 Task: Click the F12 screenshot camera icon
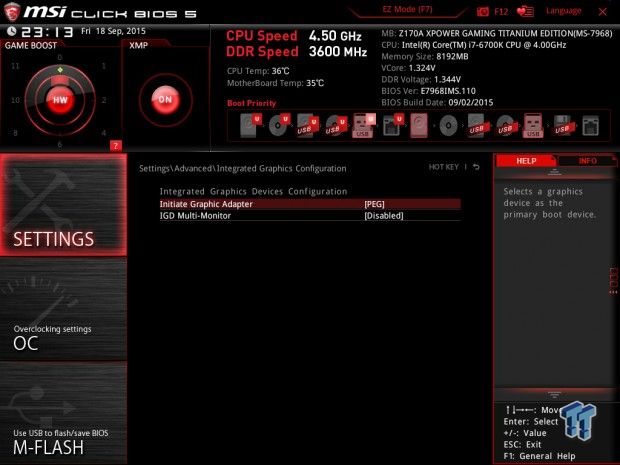point(482,11)
